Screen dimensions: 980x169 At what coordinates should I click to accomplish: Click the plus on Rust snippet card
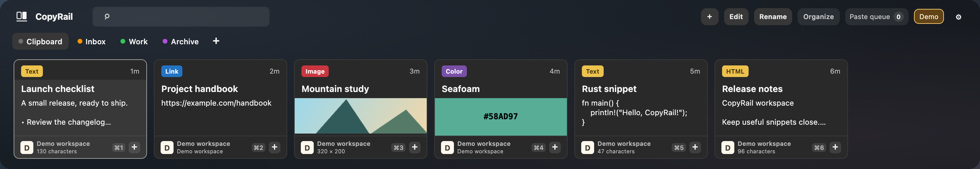(695, 147)
